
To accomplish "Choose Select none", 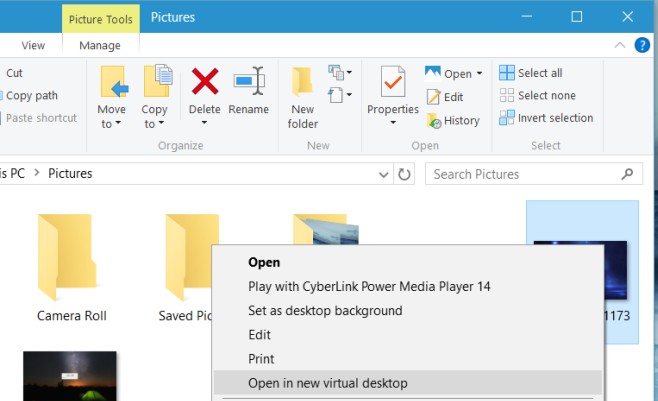I will click(538, 95).
